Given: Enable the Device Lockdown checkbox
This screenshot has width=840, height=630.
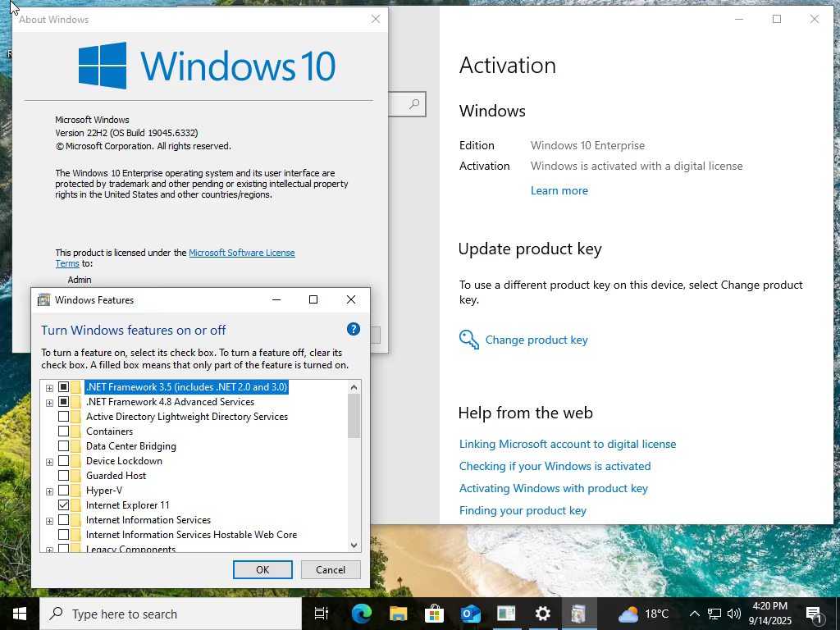Looking at the screenshot, I should click(x=63, y=461).
